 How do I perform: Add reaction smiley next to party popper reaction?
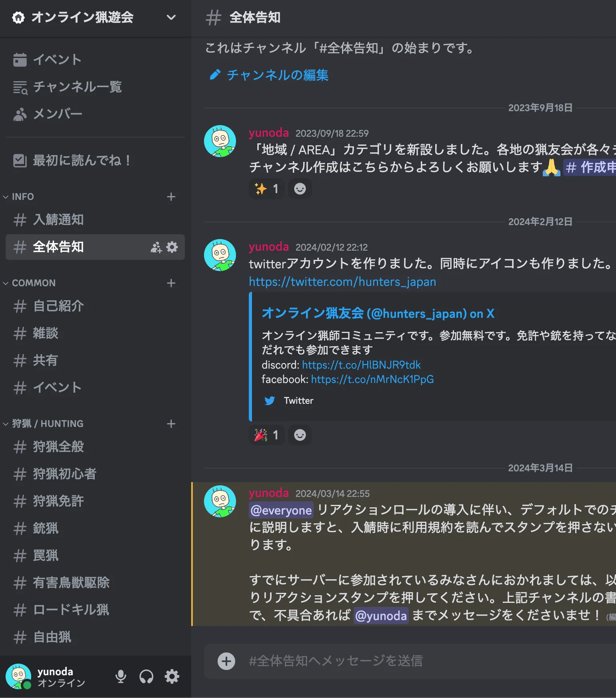300,435
